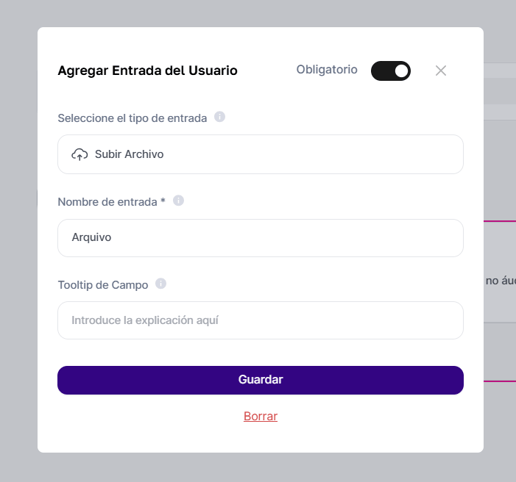This screenshot has width=516, height=482.
Task: Close the Agregar Entrada del Usuario dialog
Action: tap(441, 71)
